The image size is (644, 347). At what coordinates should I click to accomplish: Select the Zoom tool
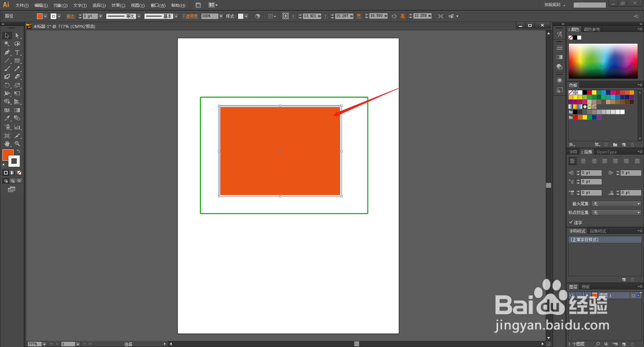tap(17, 144)
